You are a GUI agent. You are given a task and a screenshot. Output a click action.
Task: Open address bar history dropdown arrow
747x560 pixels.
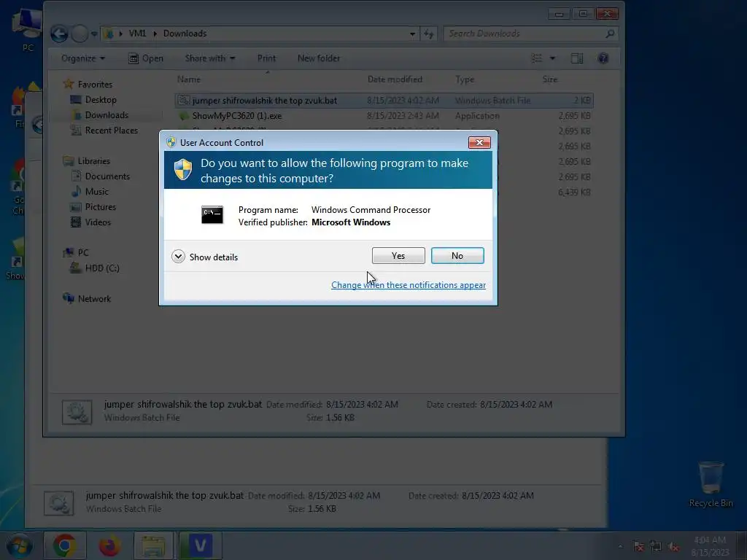412,34
